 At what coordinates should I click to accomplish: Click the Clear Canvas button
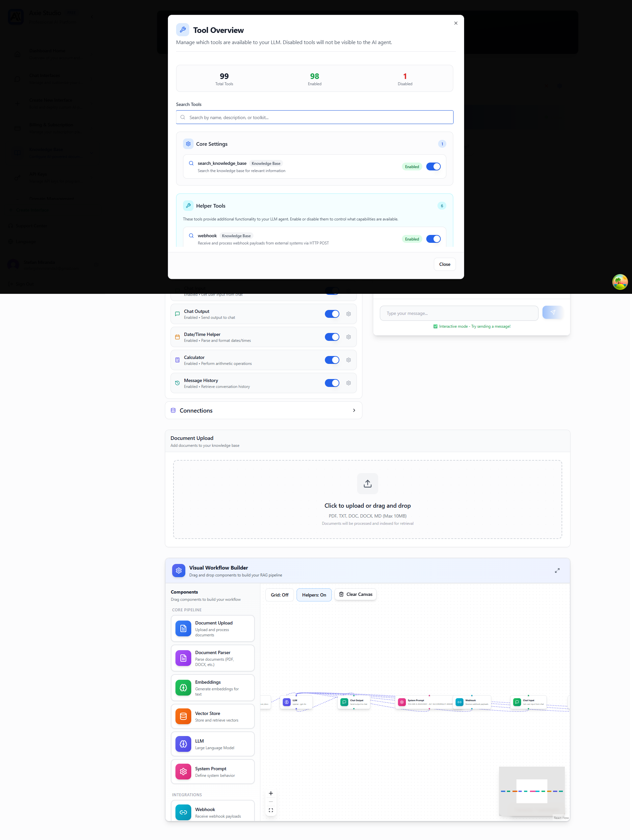tap(355, 594)
